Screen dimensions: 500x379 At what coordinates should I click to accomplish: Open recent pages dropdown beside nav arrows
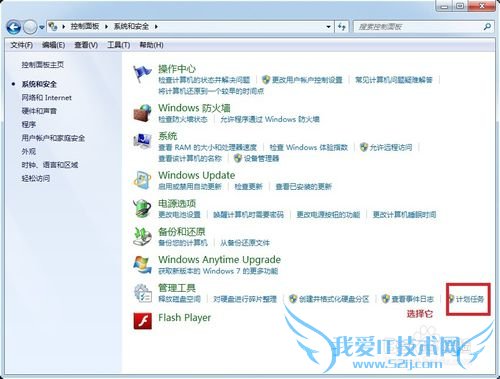tap(42, 27)
